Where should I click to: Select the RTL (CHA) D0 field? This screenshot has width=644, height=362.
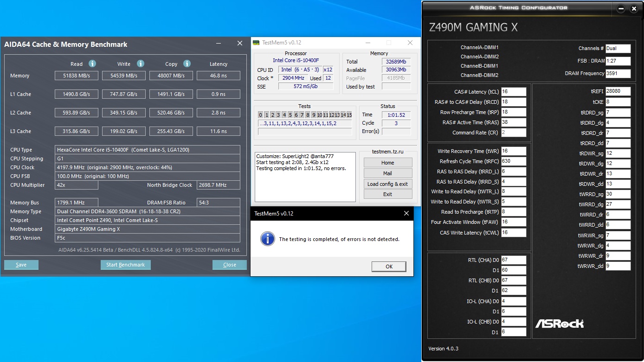(514, 260)
